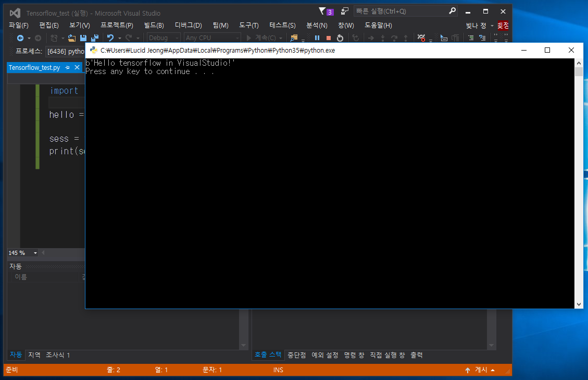Click the Redo arrow icon
This screenshot has height=380, width=588.
[x=129, y=38]
